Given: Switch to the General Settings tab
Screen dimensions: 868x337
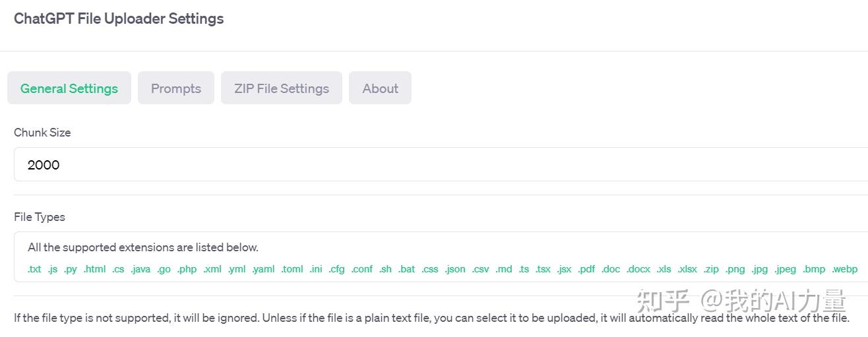Looking at the screenshot, I should click(69, 88).
